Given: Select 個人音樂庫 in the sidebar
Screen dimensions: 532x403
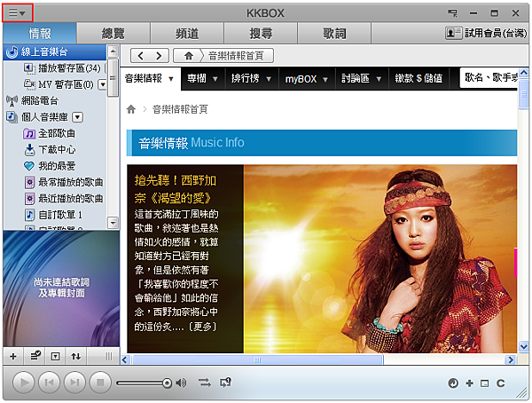Looking at the screenshot, I should 44,117.
